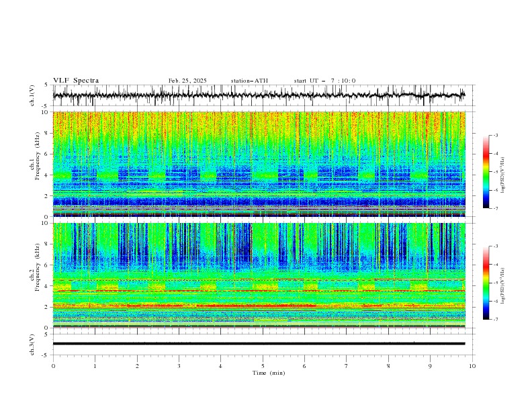
Task: Click time axis tick label '10'
Action: (472, 366)
